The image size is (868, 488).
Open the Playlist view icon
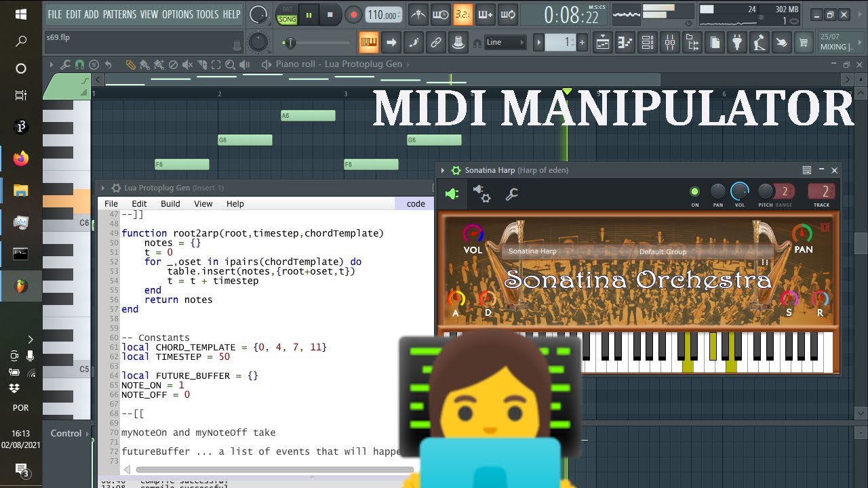[x=603, y=43]
